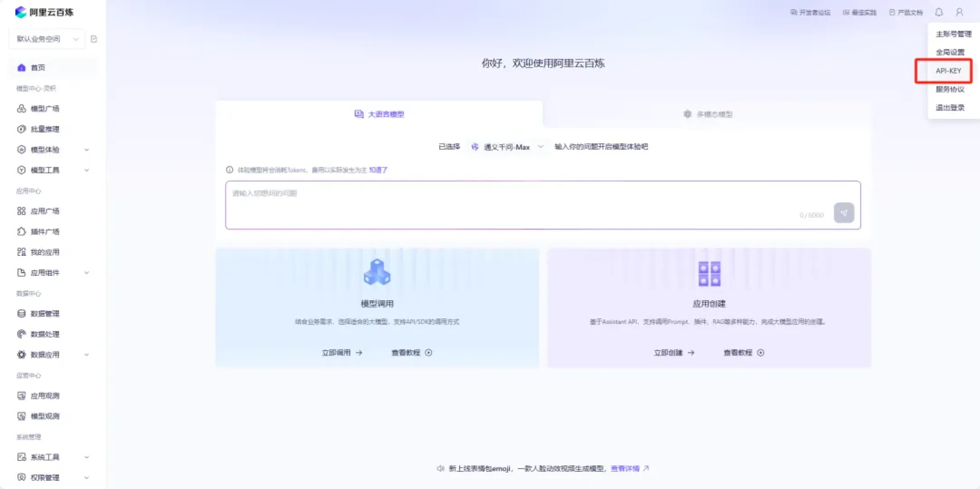
Task: Open 模型观测 via its sidebar icon
Action: (21, 416)
